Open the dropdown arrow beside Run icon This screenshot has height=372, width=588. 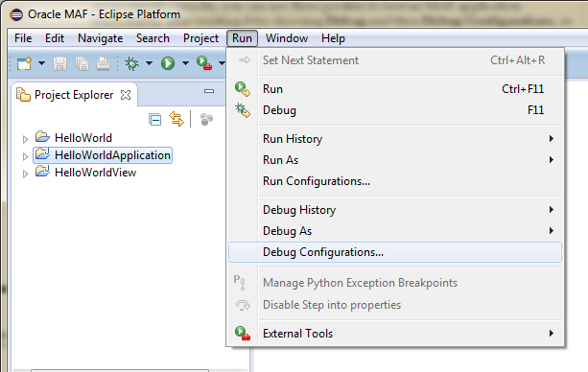pyautogui.click(x=185, y=63)
